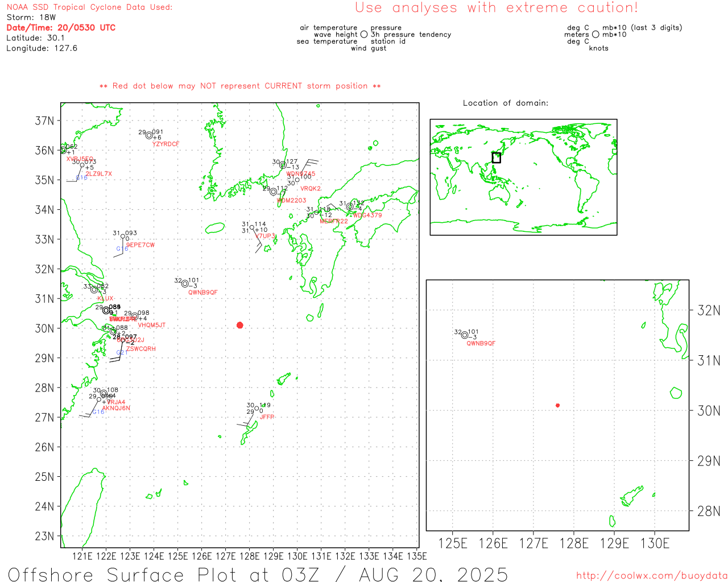
Task: Click the WDG4379 station ID label
Action: point(367,215)
